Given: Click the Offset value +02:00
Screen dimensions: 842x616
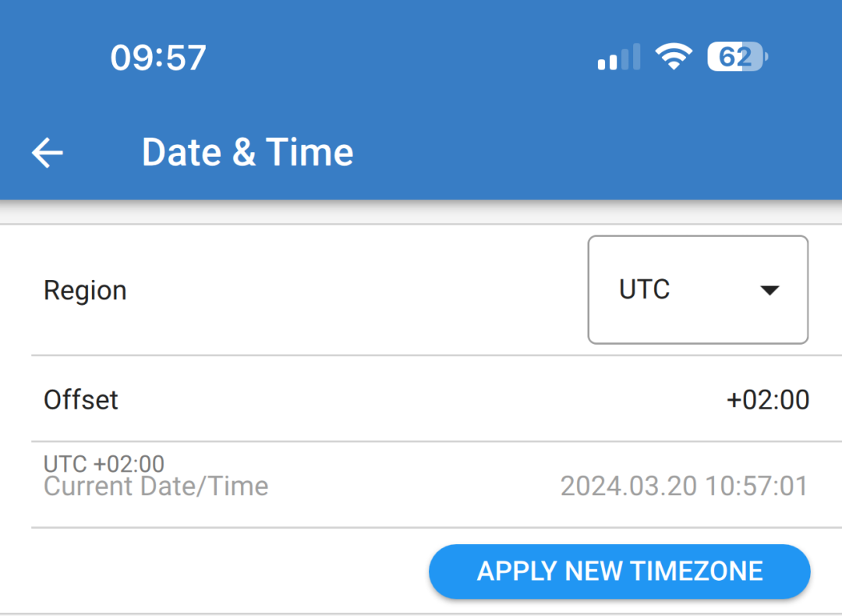Looking at the screenshot, I should click(x=769, y=399).
